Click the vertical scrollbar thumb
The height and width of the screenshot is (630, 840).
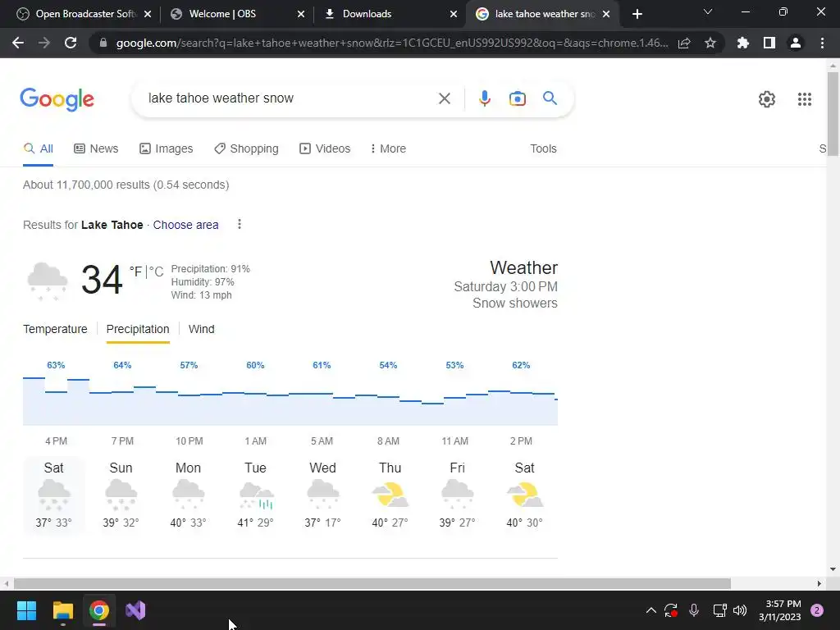pos(833,114)
